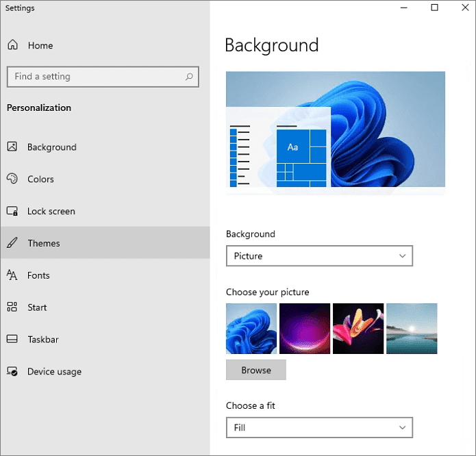Click the Colors palette icon
Viewport: 476px width, 456px height.
[12, 179]
